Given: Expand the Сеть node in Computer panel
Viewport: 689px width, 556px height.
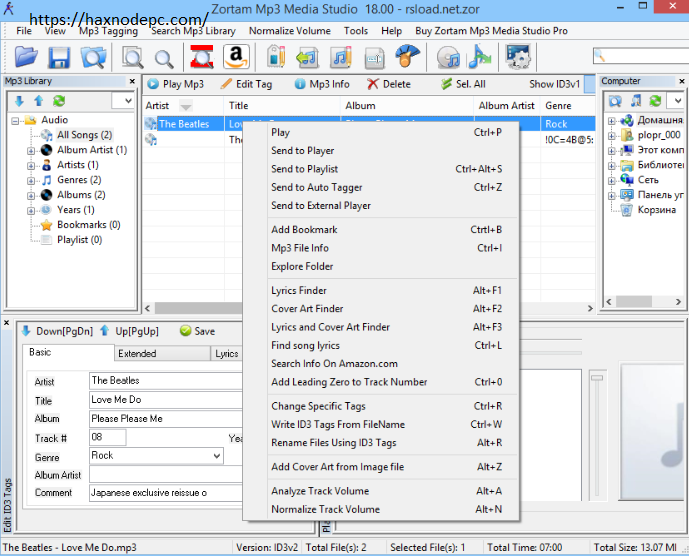Looking at the screenshot, I should tap(611, 181).
